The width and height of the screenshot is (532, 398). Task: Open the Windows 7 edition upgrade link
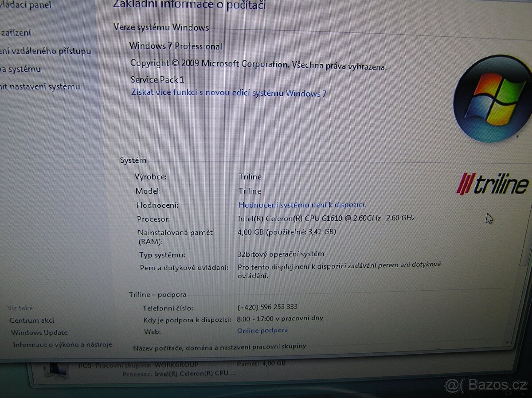click(229, 93)
